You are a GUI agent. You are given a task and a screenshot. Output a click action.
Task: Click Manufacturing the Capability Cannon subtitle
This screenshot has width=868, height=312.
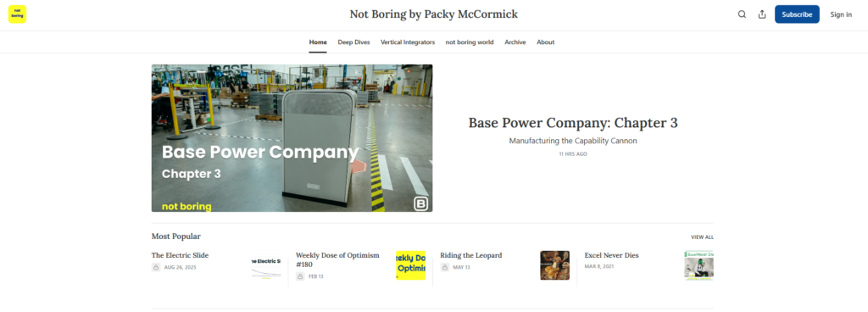tap(573, 141)
